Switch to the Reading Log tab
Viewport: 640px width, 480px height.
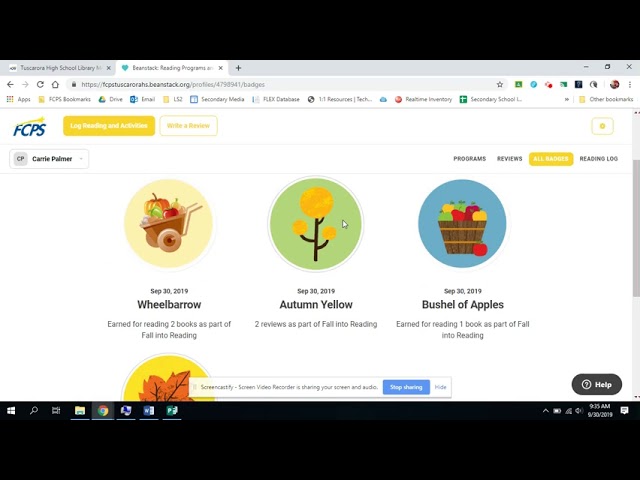tap(598, 159)
